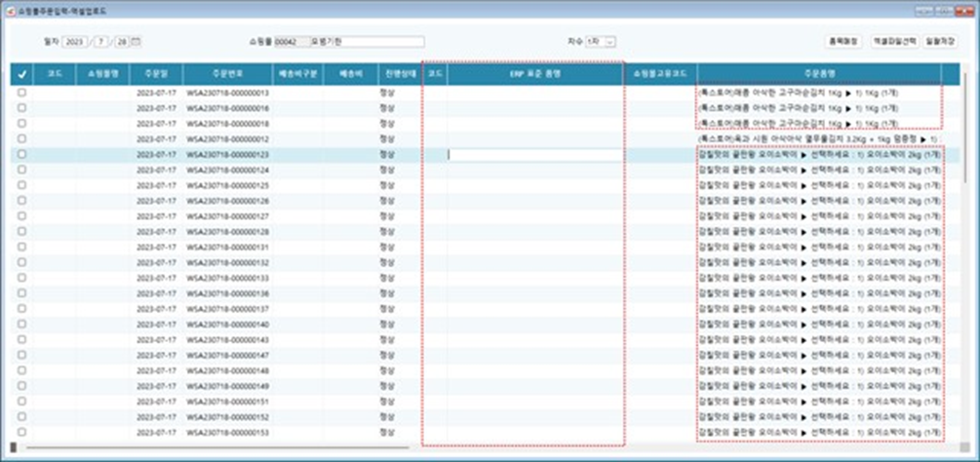The width and height of the screenshot is (980, 462).
Task: Click the year field showing 2023
Action: click(76, 42)
